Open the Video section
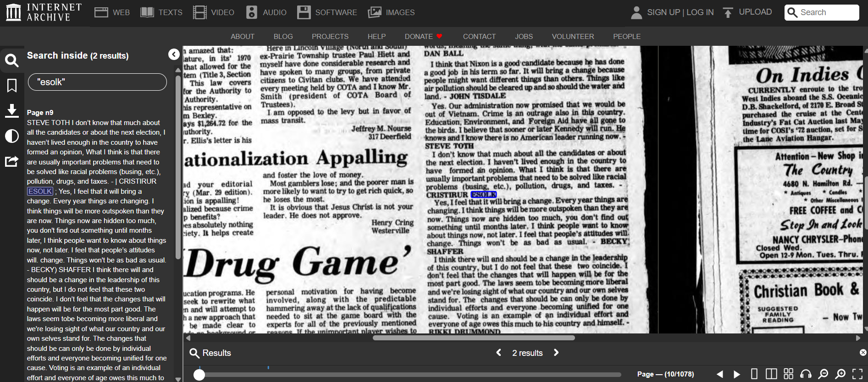The width and height of the screenshot is (868, 382). [x=213, y=12]
